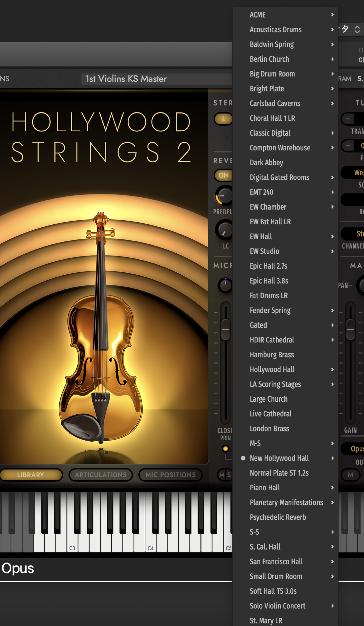The width and height of the screenshot is (364, 626).
Task: Select London Brass reverb
Action: (285, 429)
